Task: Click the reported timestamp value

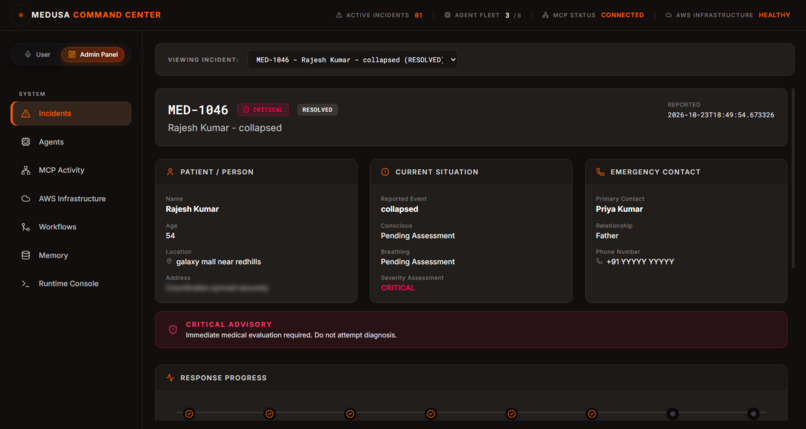Action: (721, 115)
